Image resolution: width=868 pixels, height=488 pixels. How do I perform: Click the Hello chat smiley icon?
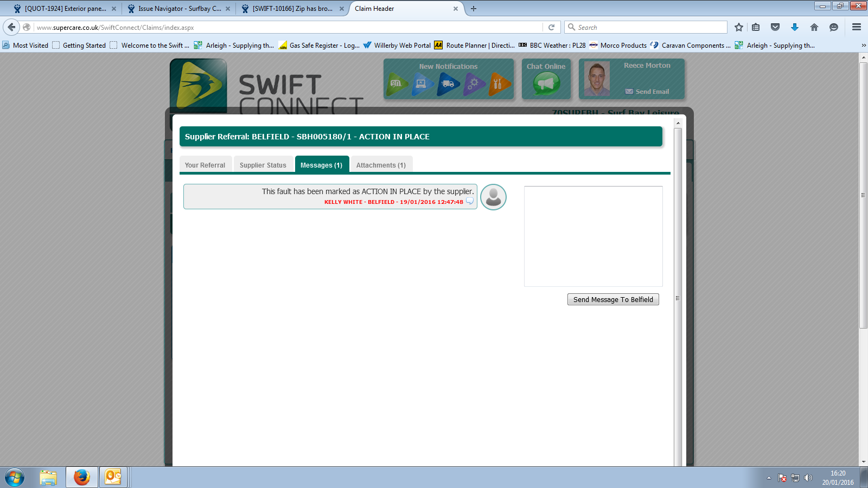[x=834, y=27]
